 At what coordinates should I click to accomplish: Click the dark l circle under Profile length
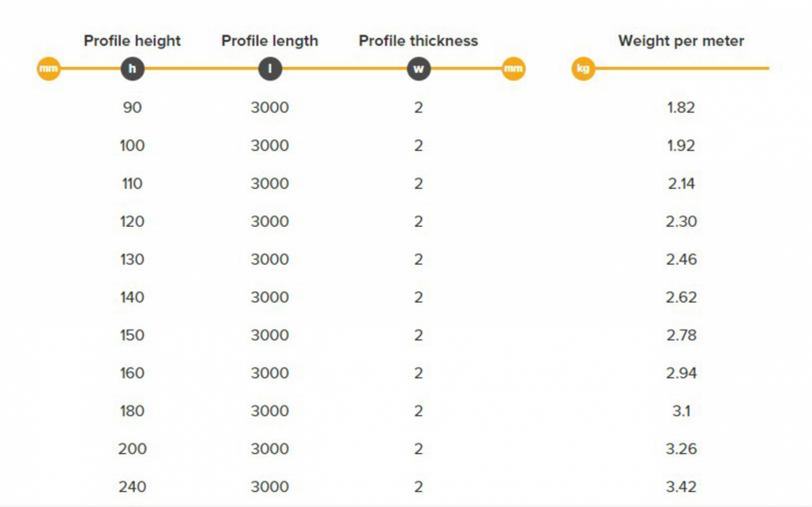[270, 68]
